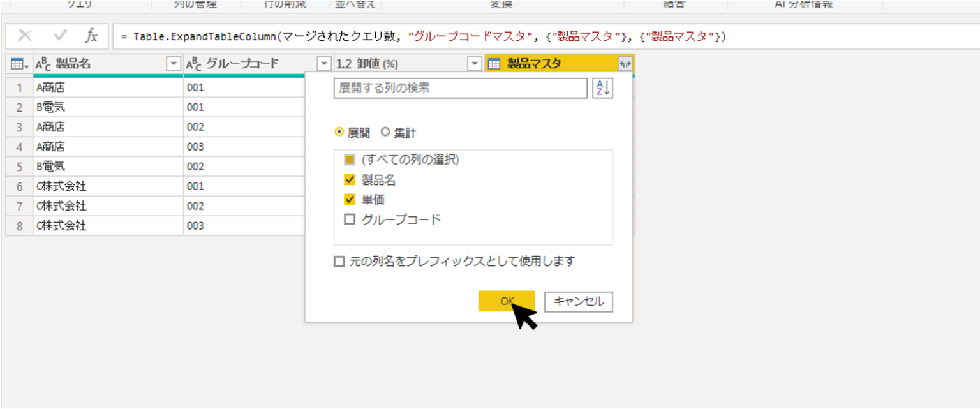Screen dimensions: 980x409
Task: Click the expand icon on 製品マスタ column
Action: (625, 64)
